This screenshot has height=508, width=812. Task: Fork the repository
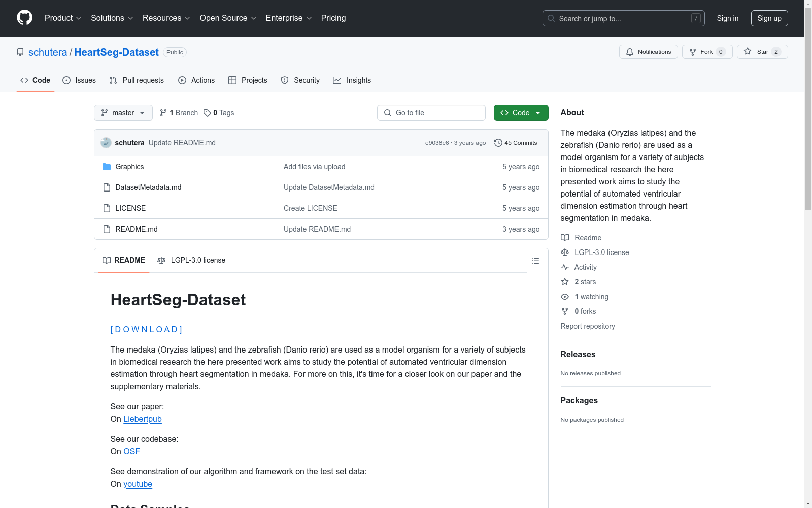click(707, 52)
